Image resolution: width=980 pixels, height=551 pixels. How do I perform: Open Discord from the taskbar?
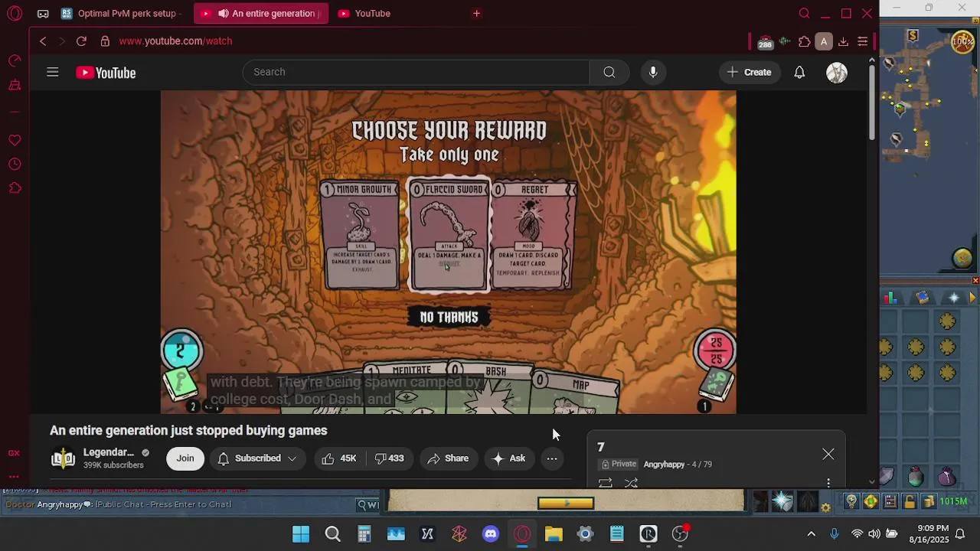[x=491, y=534]
